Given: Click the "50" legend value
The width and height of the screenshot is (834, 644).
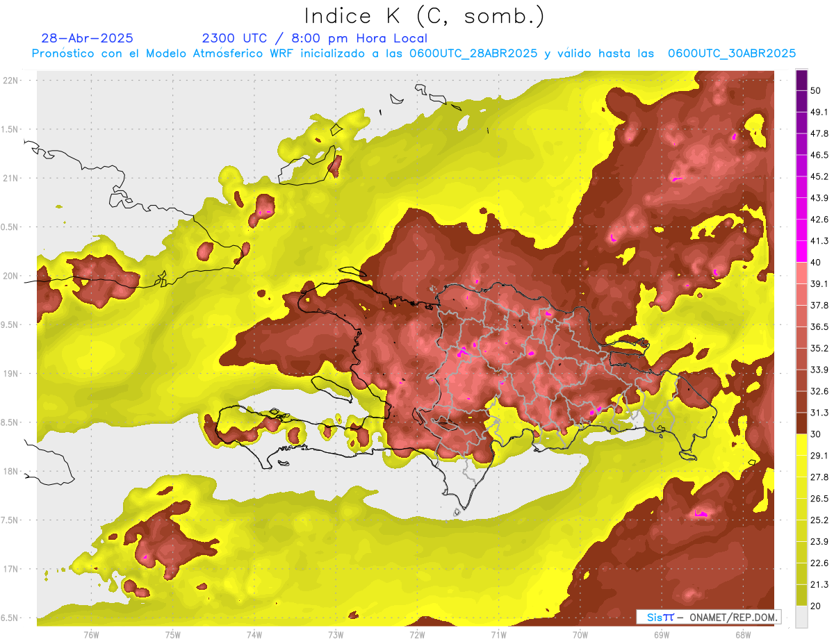Looking at the screenshot, I should (816, 90).
